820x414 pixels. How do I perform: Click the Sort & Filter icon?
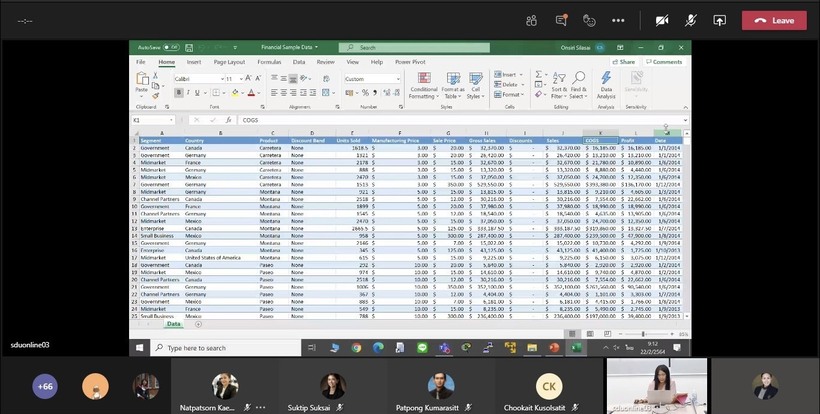[558, 78]
